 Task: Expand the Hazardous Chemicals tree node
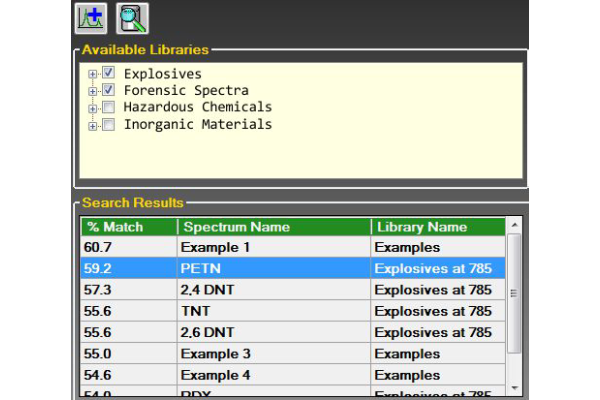coord(93,109)
